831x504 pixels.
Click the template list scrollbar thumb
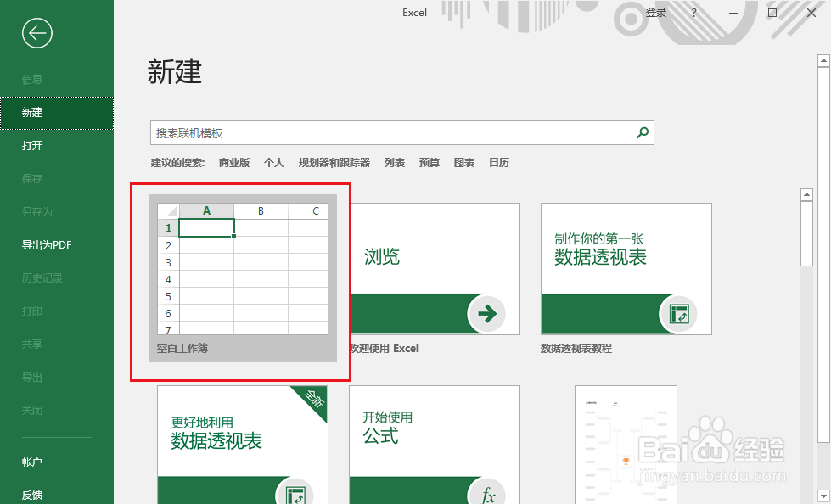(x=806, y=233)
